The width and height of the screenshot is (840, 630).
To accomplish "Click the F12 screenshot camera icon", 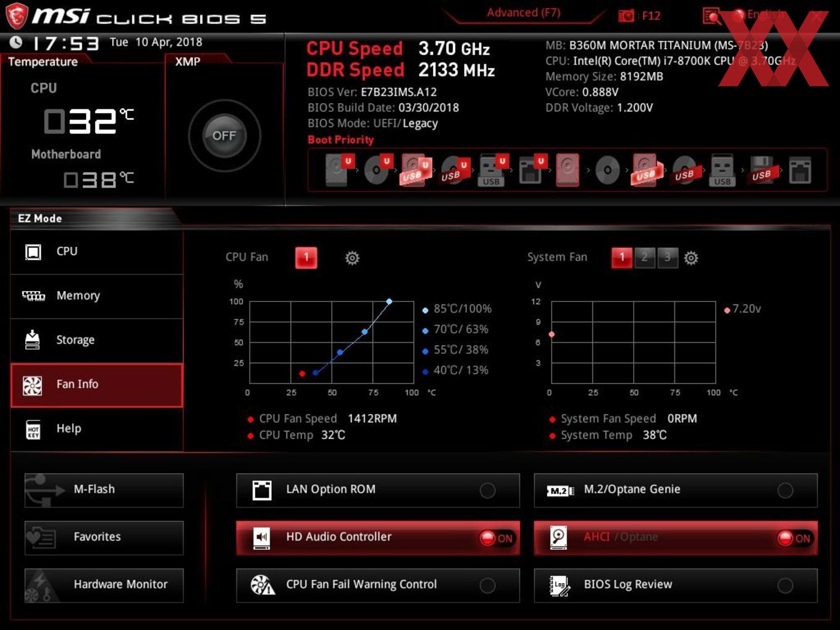I will pyautogui.click(x=626, y=15).
